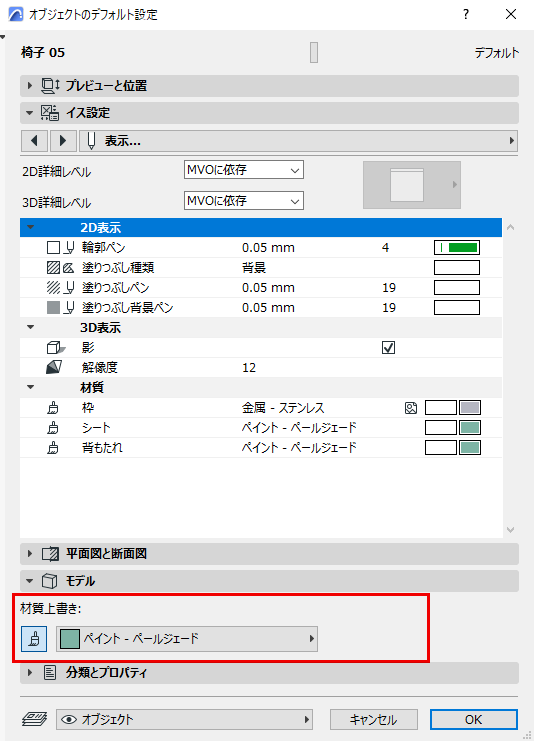Collapse the 材質 group

pos(31,387)
